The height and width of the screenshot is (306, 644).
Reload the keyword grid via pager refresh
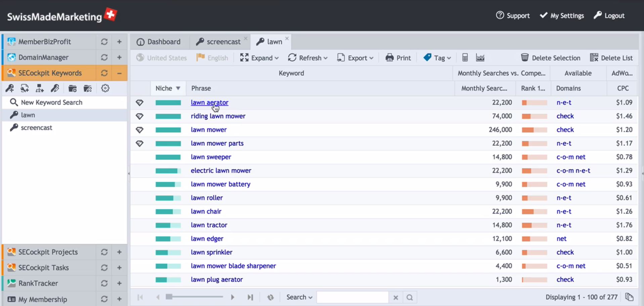[x=270, y=297]
